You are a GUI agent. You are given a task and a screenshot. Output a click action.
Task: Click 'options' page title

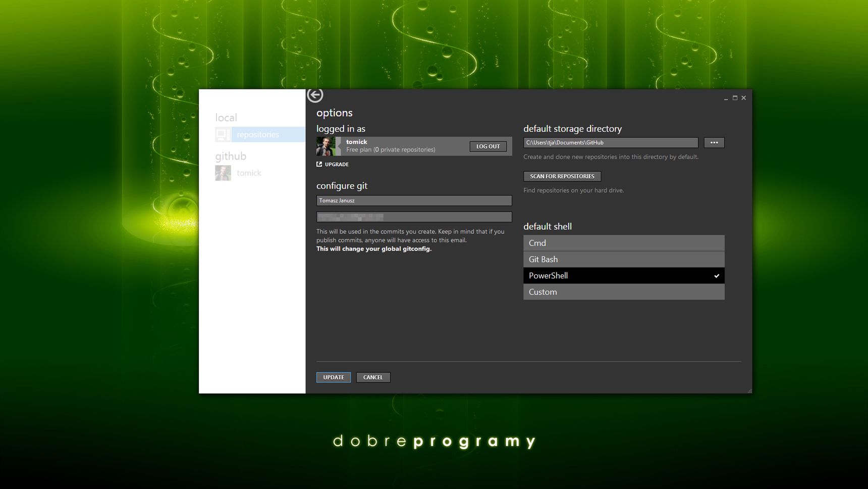coord(335,113)
